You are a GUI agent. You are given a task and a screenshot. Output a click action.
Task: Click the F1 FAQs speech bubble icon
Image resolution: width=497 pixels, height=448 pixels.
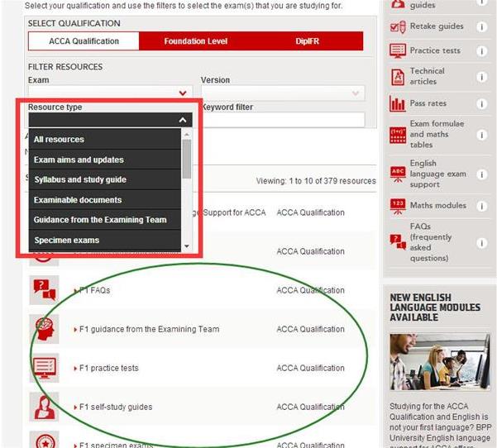44,290
